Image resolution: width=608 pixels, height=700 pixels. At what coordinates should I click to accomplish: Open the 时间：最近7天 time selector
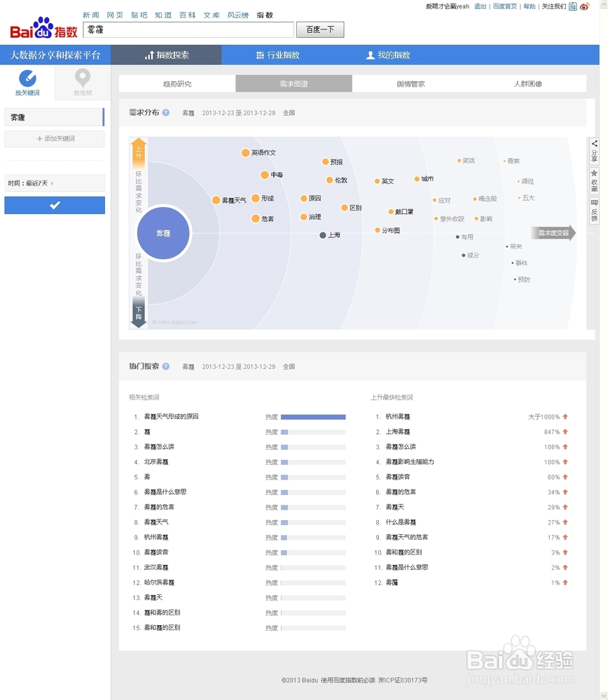[x=55, y=183]
